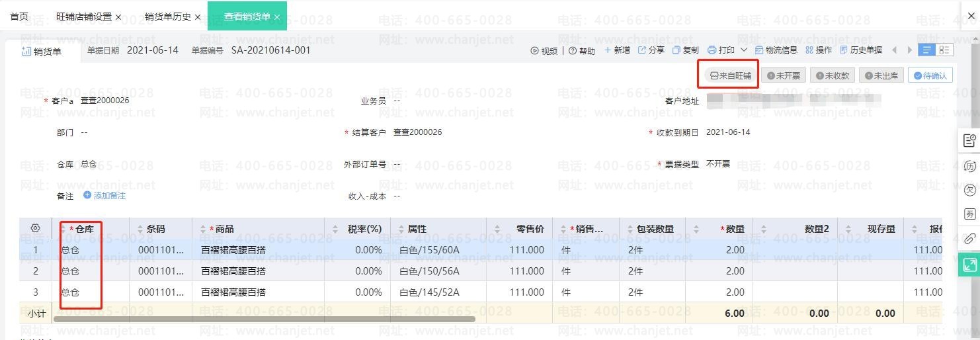The image size is (980, 340).
Task: Close the 查看销货单 tab
Action: 277,17
